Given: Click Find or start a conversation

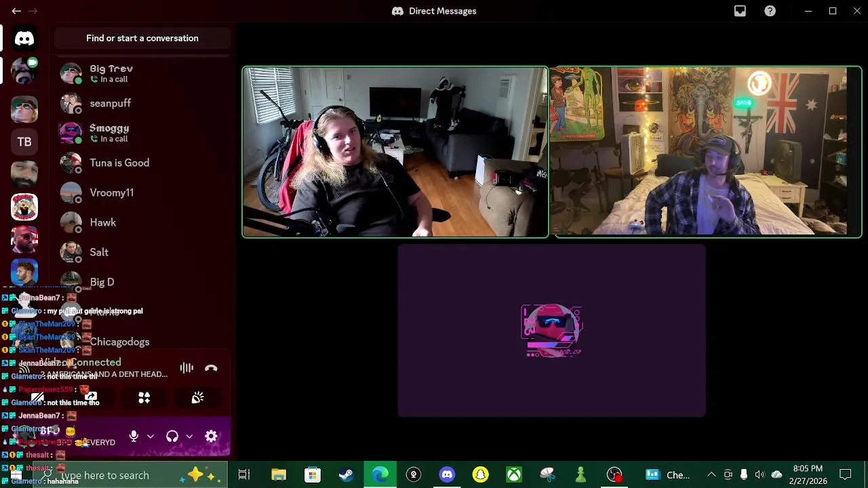Looking at the screenshot, I should point(142,38).
